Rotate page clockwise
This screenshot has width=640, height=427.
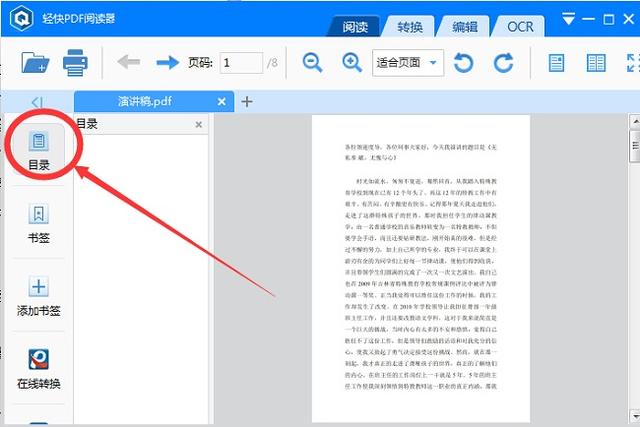tap(503, 63)
